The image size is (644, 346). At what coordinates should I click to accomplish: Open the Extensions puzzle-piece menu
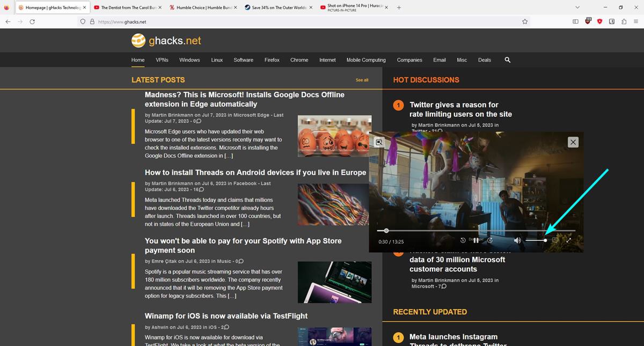pyautogui.click(x=624, y=21)
